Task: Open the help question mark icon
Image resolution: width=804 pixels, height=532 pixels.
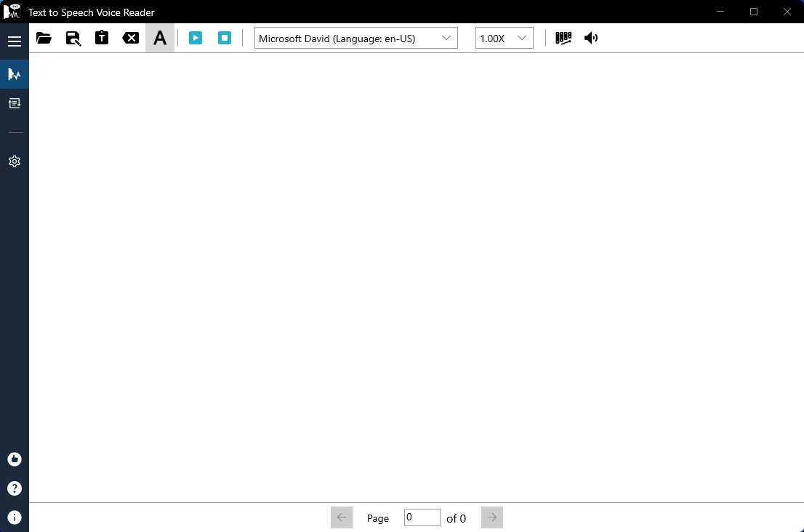Action: click(x=15, y=488)
